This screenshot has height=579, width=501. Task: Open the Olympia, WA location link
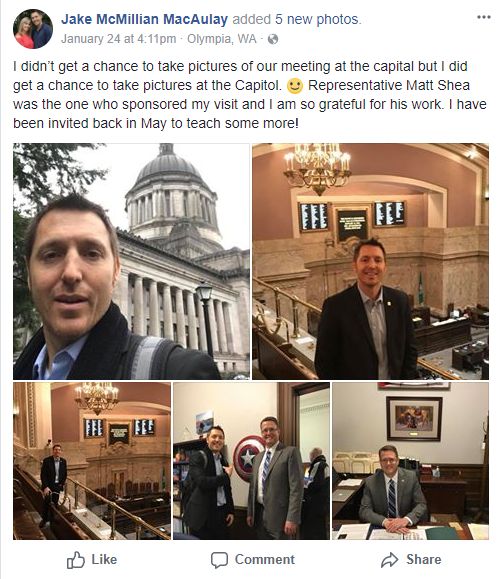tap(222, 39)
